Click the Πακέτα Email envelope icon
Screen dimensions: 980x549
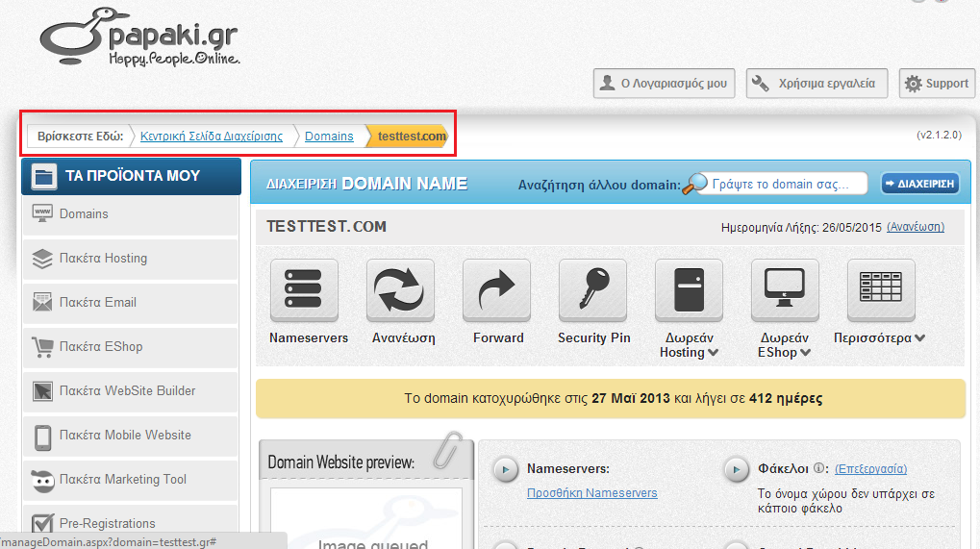point(42,302)
